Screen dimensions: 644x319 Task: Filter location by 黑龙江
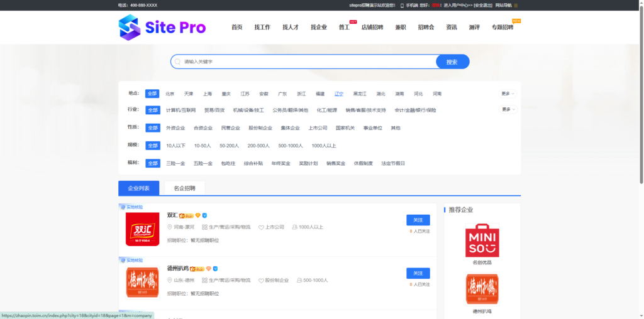tap(360, 94)
